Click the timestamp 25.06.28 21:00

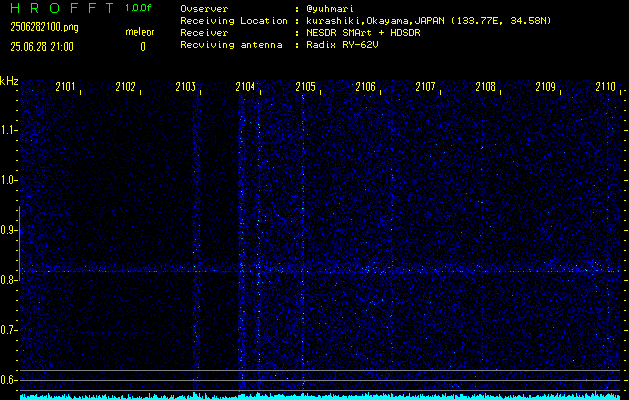(x=42, y=47)
